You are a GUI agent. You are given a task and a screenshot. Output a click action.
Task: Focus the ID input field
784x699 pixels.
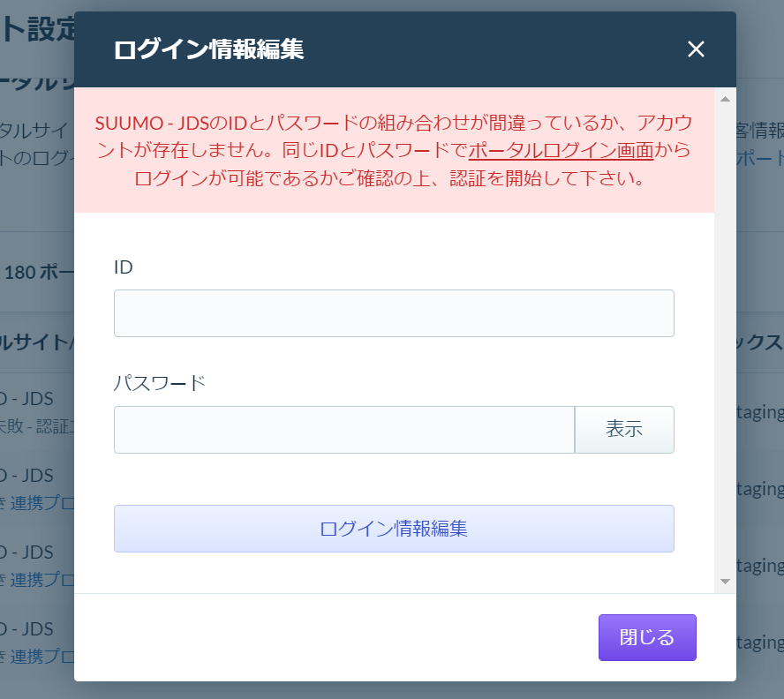click(394, 313)
